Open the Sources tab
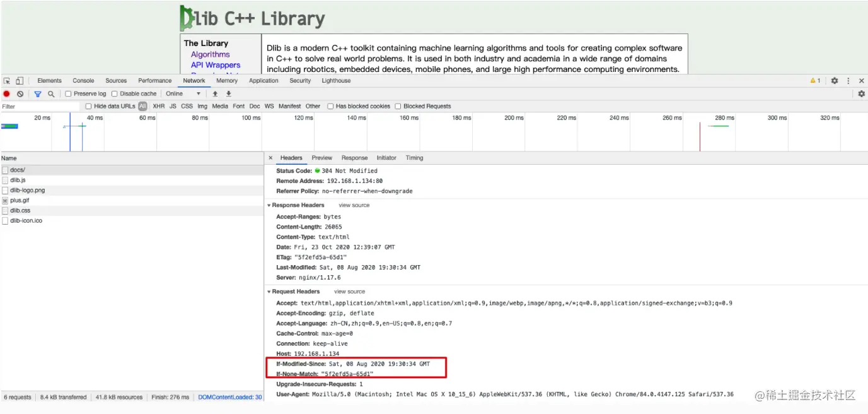The height and width of the screenshot is (414, 868). [116, 81]
